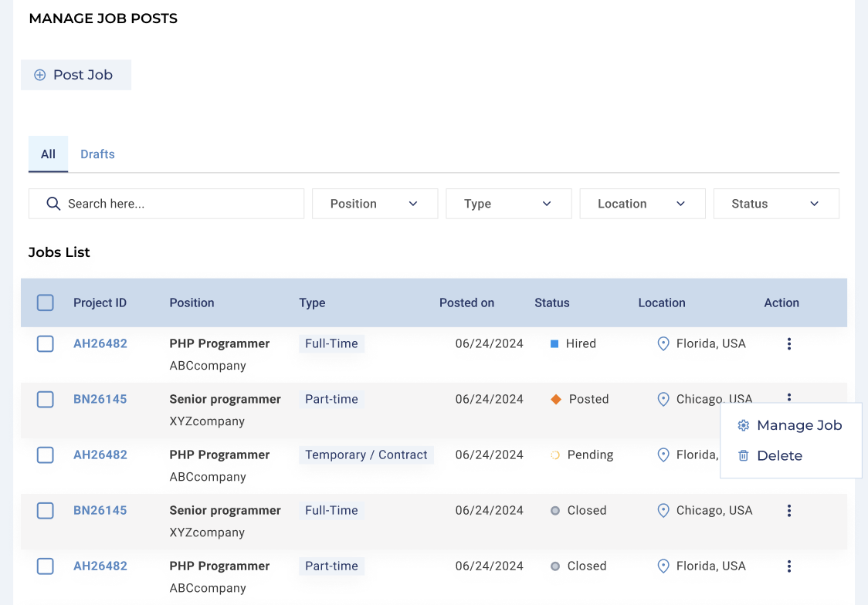Open project ID link of the Posted job
The width and height of the screenshot is (868, 605).
[x=100, y=400]
